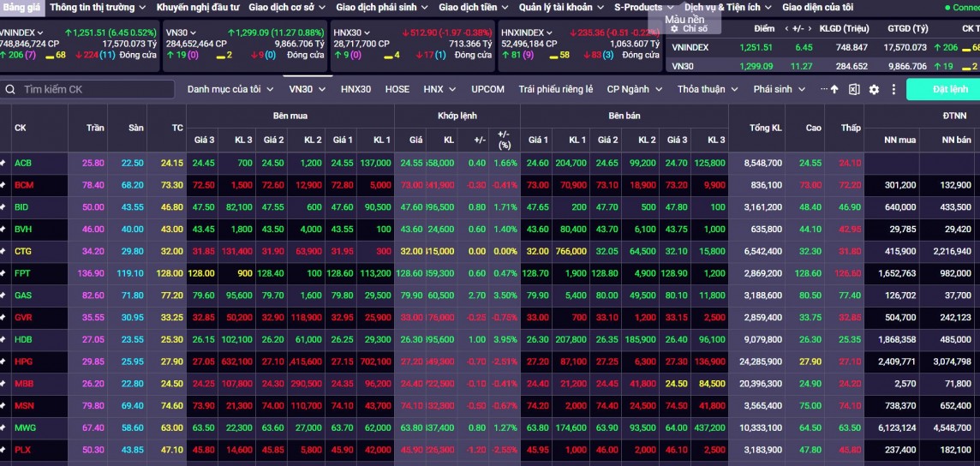The width and height of the screenshot is (980, 466).
Task: Select the UPCOM tab
Action: click(x=487, y=89)
